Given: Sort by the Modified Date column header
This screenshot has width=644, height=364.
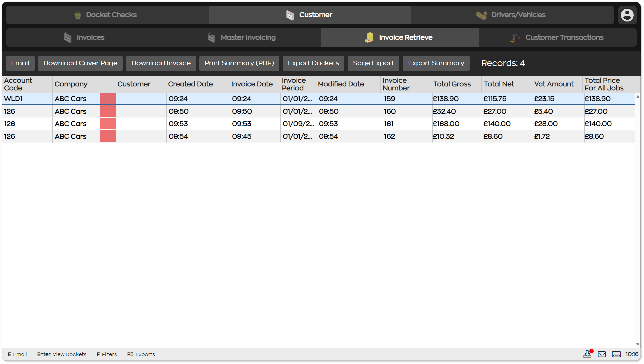Looking at the screenshot, I should point(348,84).
